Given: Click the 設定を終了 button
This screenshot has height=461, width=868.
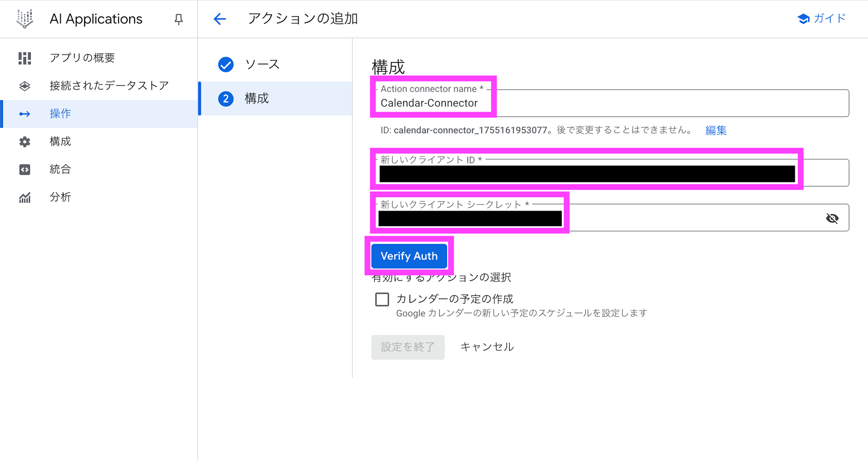Looking at the screenshot, I should (x=408, y=347).
